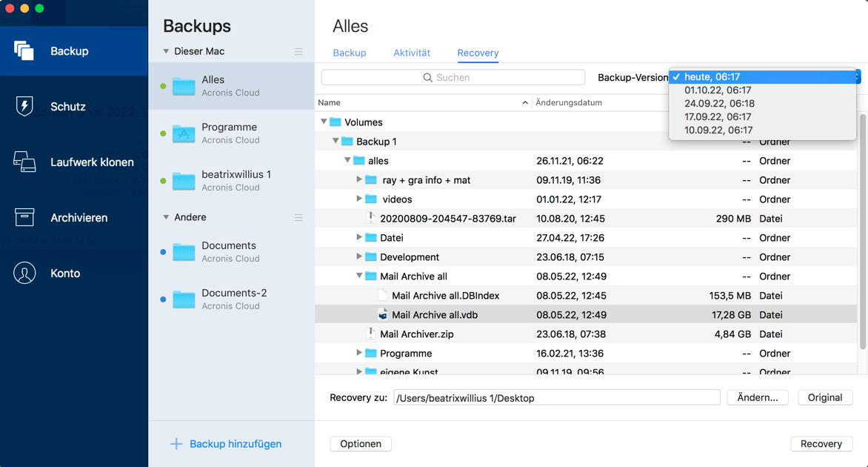The height and width of the screenshot is (467, 868).
Task: Click the blue status dot beside Documents
Action: pos(164,251)
